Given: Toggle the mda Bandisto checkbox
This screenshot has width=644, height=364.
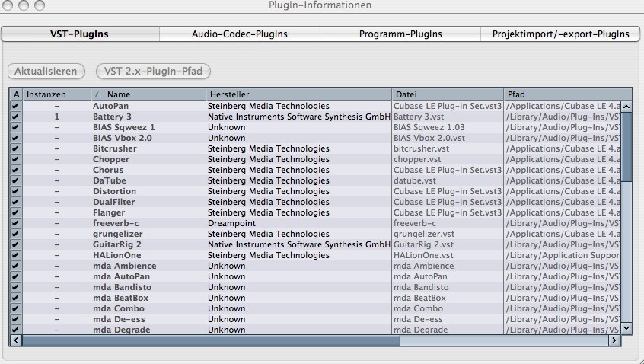Looking at the screenshot, I should [x=16, y=288].
